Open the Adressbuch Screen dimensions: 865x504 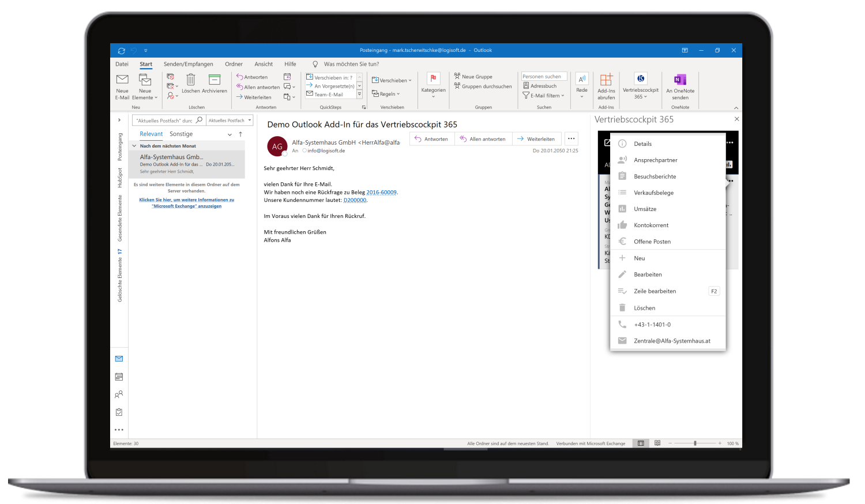pos(540,86)
